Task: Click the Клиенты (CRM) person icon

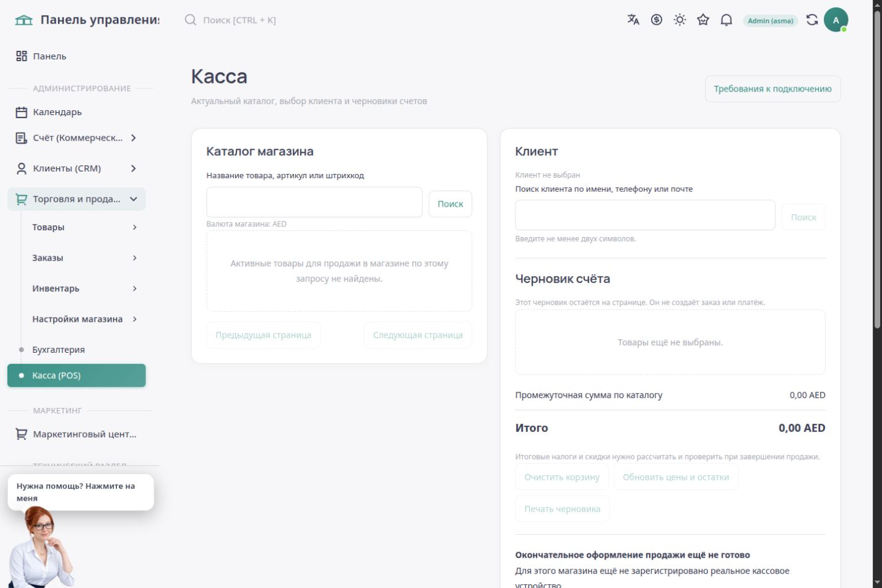Action: pos(22,168)
